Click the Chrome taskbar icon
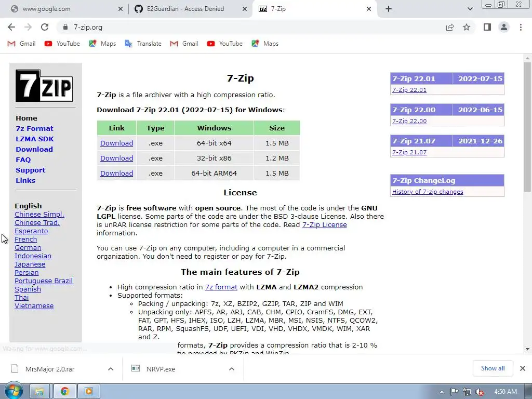This screenshot has height=399, width=532. click(x=64, y=392)
